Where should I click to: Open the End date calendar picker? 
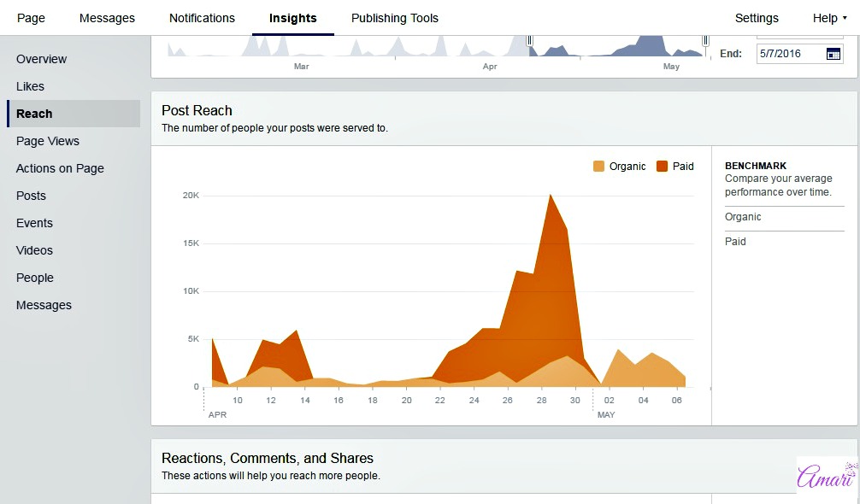coord(833,54)
